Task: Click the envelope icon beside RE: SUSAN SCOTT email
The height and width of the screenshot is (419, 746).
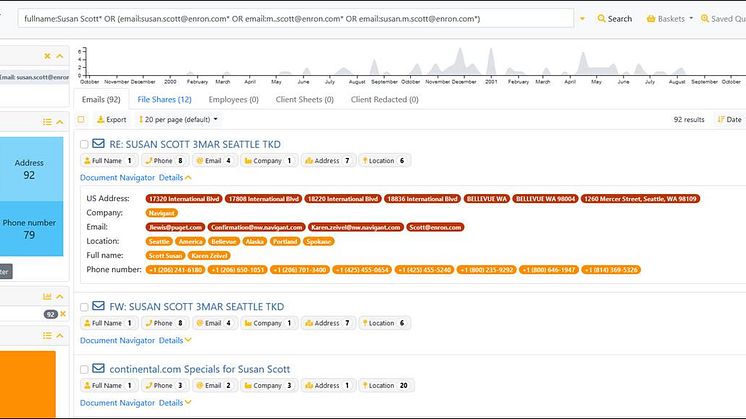Action: [99, 144]
